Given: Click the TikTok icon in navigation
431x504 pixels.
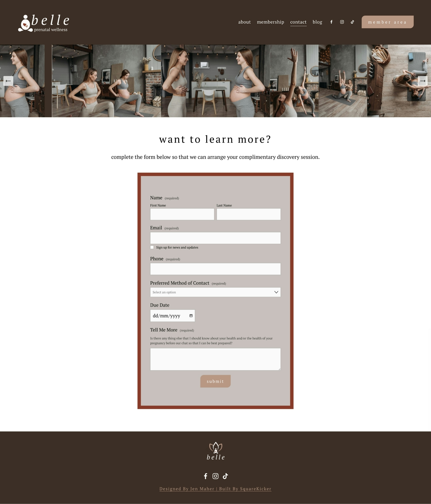Looking at the screenshot, I should tap(352, 22).
